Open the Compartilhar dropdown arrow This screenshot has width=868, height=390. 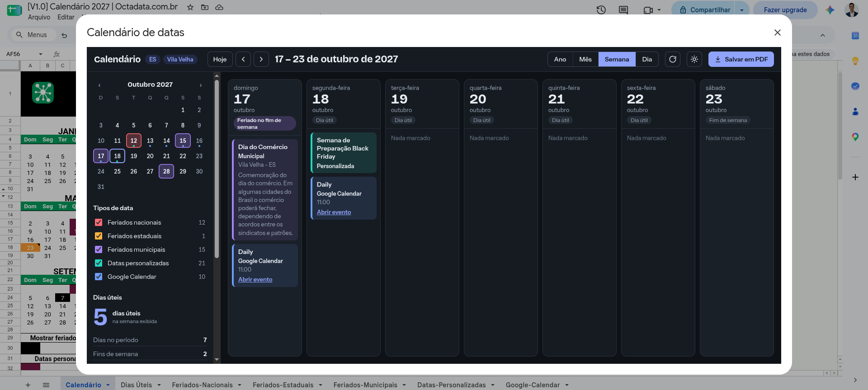point(742,10)
